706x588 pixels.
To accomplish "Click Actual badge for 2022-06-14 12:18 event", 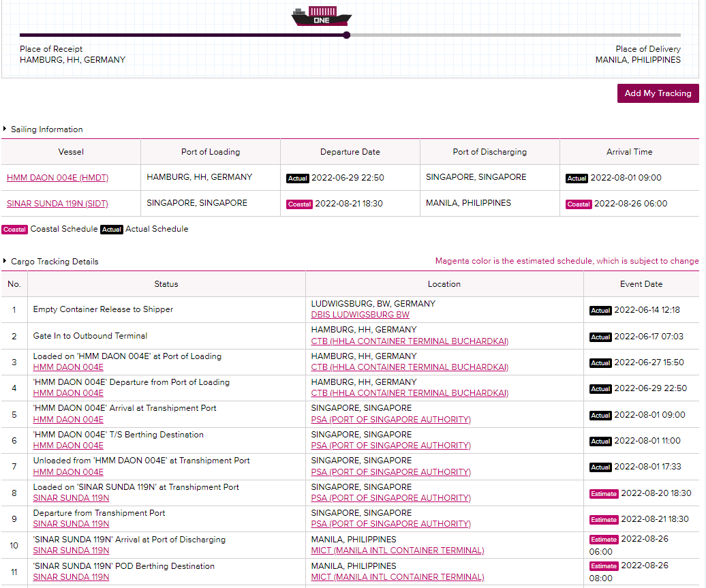I will [x=600, y=311].
